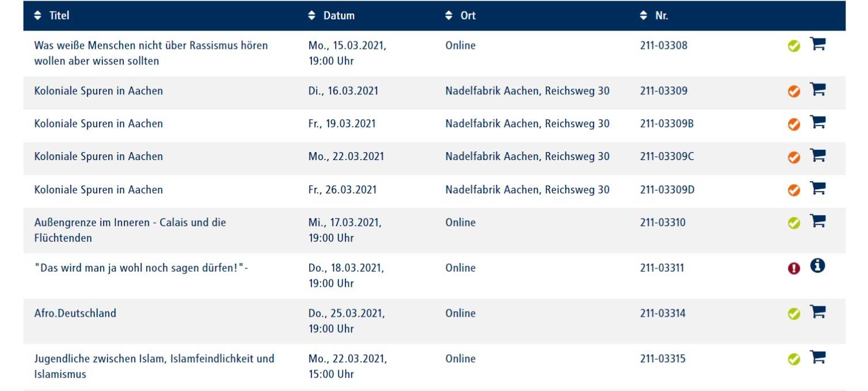
Task: Click green availability checkmark for 211-03310
Action: point(794,223)
